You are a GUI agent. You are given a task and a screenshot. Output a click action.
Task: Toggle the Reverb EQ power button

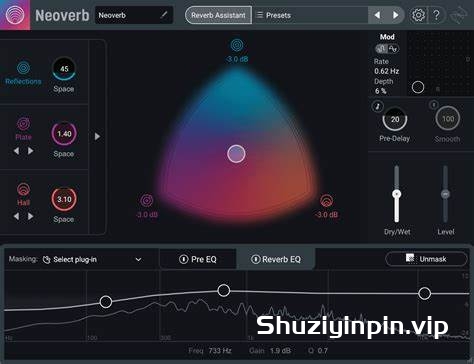click(255, 259)
